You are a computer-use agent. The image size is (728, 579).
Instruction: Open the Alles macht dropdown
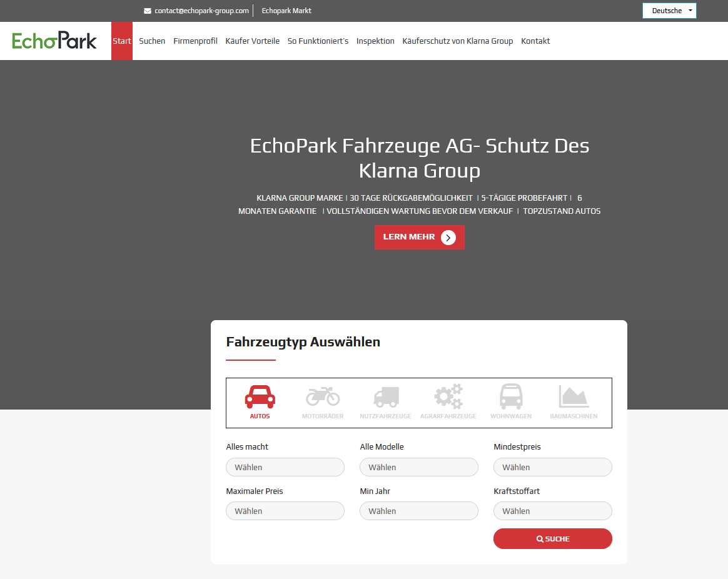click(285, 467)
